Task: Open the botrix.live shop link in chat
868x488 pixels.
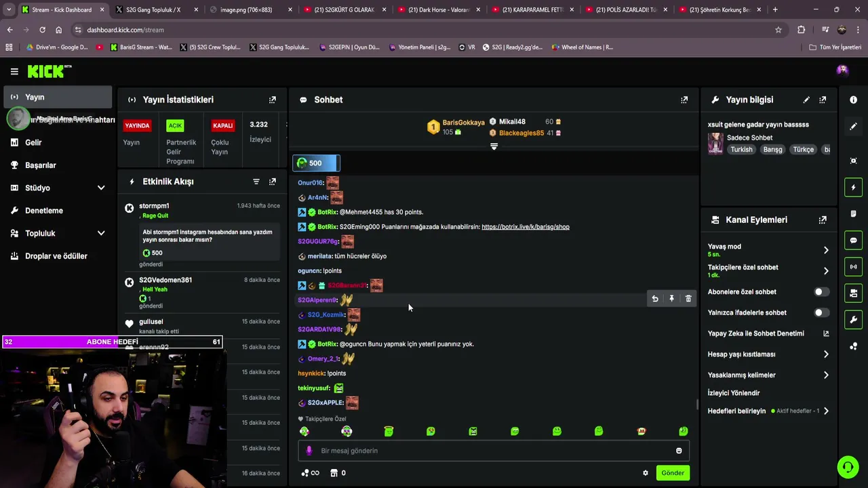Action: [x=526, y=227]
